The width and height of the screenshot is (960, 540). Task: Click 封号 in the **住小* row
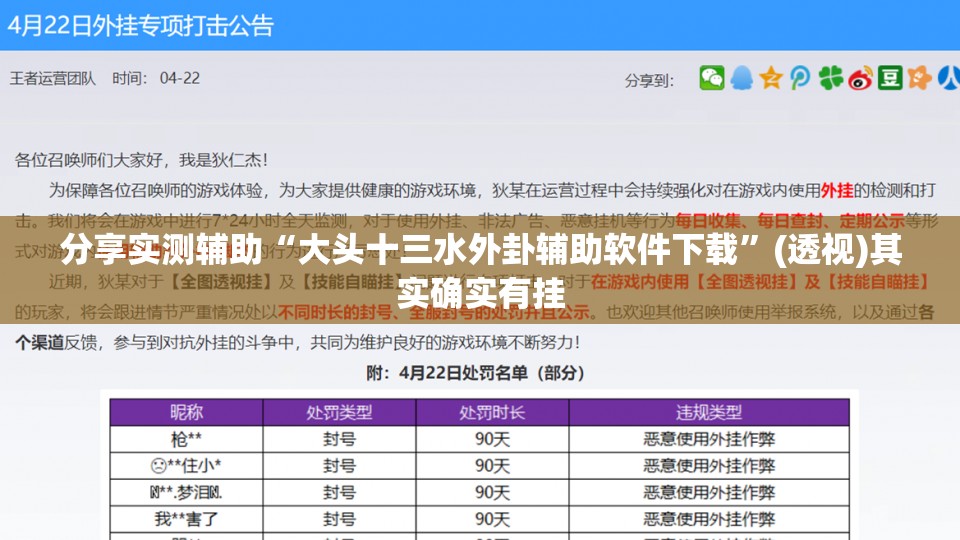339,466
